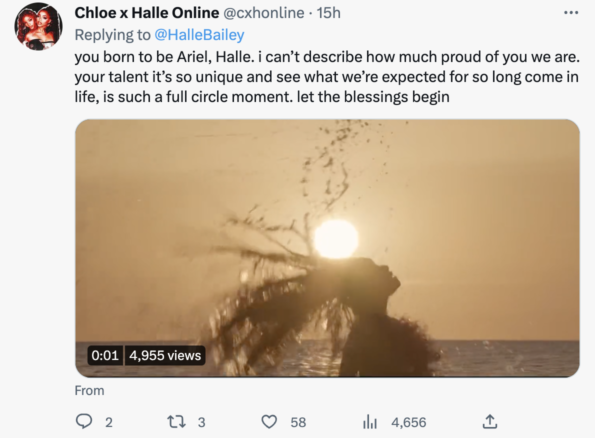Viewport: 595px width, 438px height.
Task: Retweet using the arrows icon
Action: coord(176,422)
